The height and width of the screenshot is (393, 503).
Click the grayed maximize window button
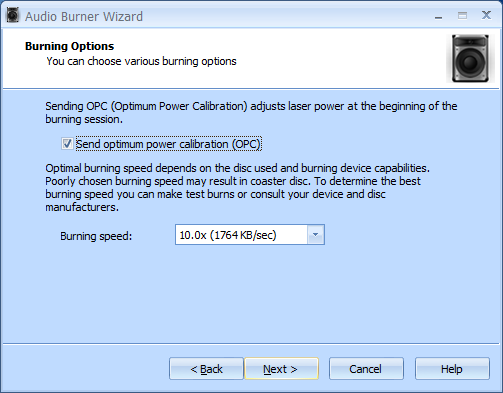coord(462,16)
